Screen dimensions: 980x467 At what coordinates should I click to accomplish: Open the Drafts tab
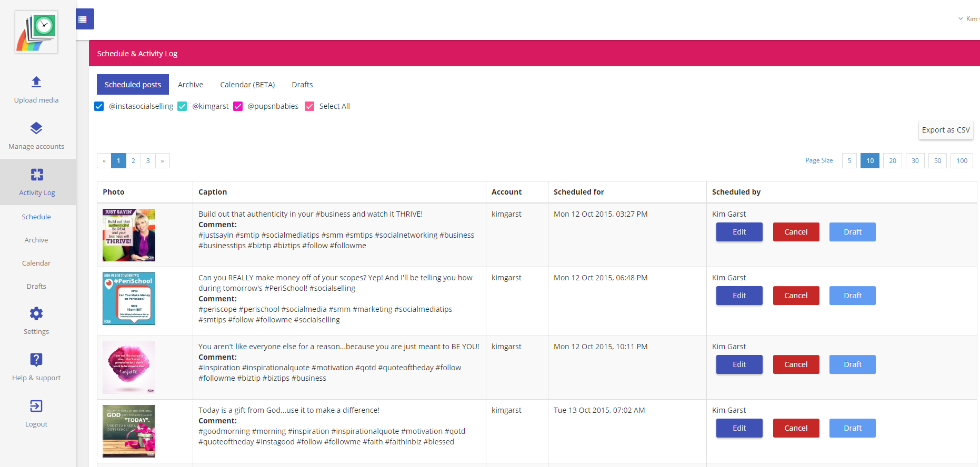pos(302,85)
